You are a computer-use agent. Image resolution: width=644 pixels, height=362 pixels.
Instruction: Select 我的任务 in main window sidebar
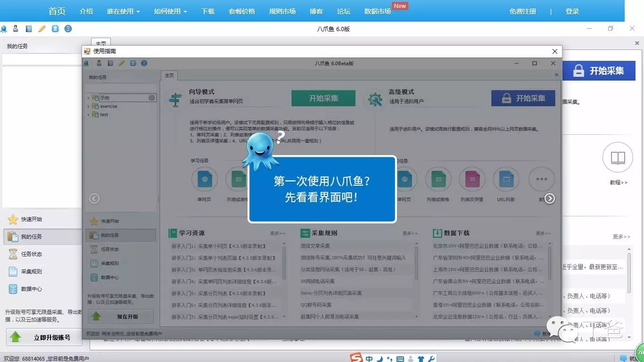point(41,237)
